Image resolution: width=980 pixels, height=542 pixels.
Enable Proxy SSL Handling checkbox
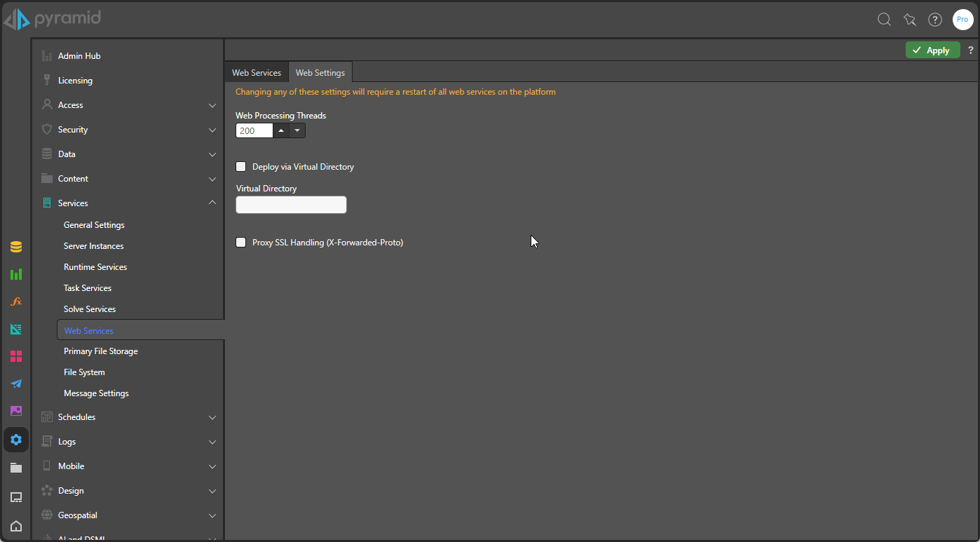coord(241,243)
